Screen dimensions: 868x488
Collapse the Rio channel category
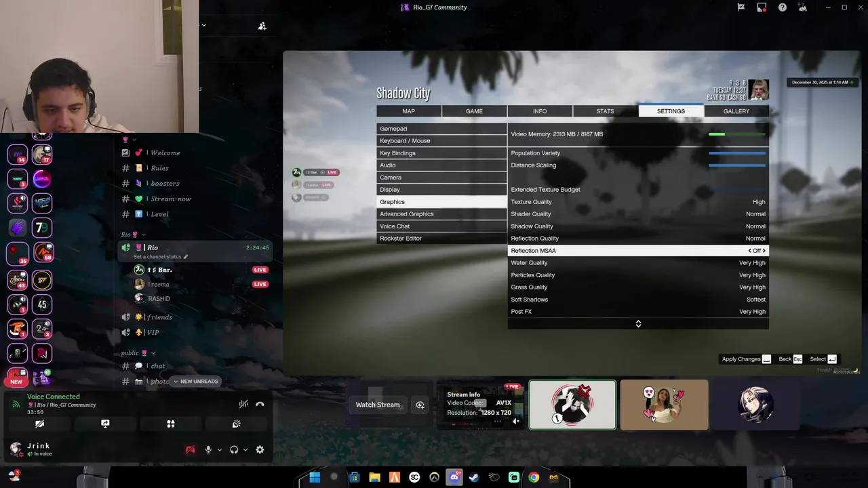[x=133, y=235]
